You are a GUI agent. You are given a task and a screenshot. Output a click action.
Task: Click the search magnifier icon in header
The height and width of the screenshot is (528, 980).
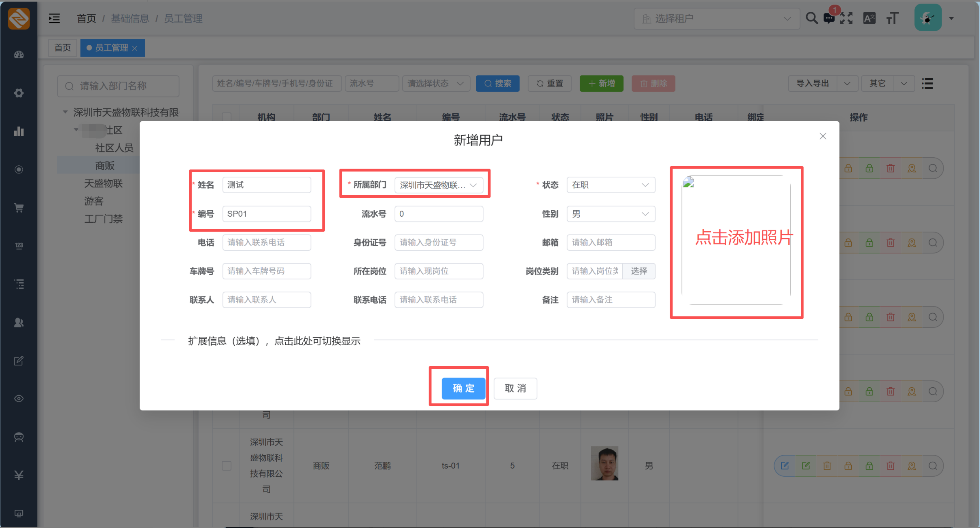pyautogui.click(x=811, y=18)
